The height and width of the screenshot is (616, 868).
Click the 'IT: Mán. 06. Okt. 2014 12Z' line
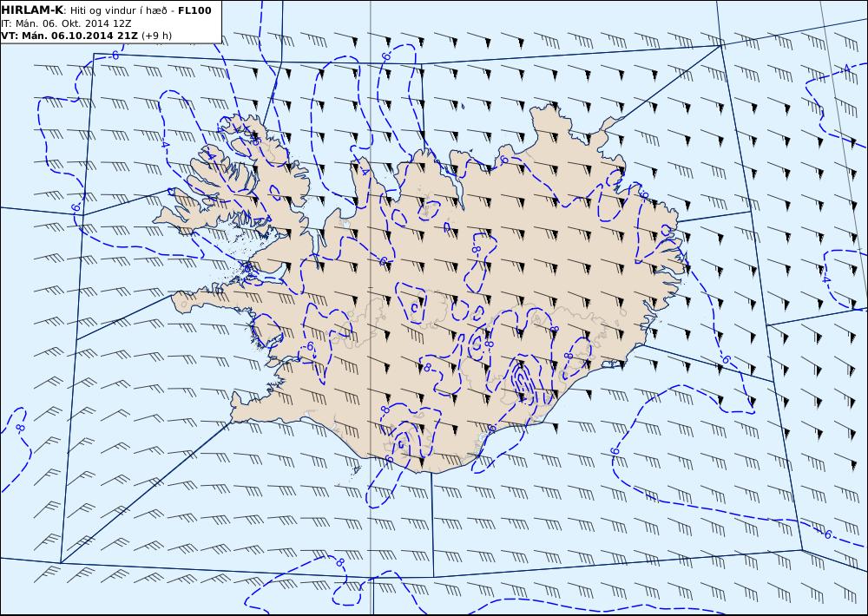[66, 23]
